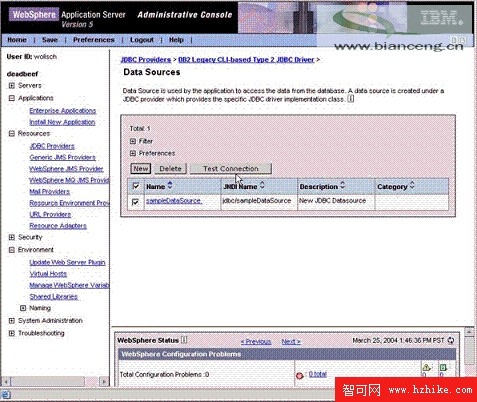The height and width of the screenshot is (402, 477).
Task: Uncheck the sampleDataSource row checkbox
Action: (x=135, y=202)
